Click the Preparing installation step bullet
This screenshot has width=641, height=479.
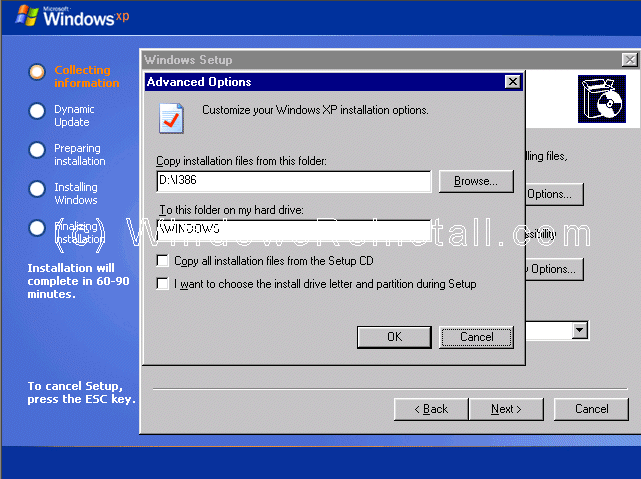coord(37,150)
